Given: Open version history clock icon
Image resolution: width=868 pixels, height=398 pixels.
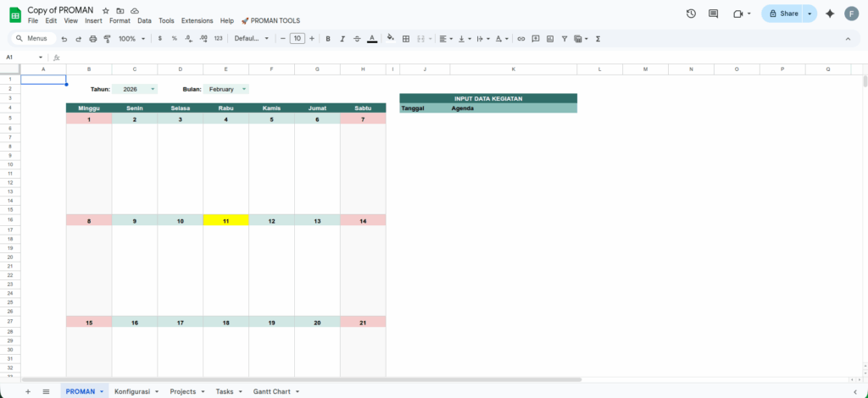Looking at the screenshot, I should pos(691,14).
